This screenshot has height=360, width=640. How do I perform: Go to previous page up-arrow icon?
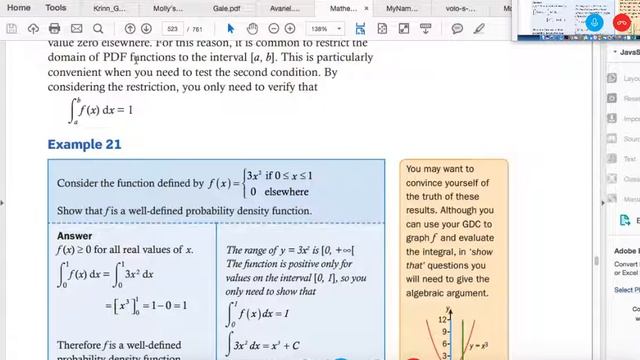(x=130, y=29)
